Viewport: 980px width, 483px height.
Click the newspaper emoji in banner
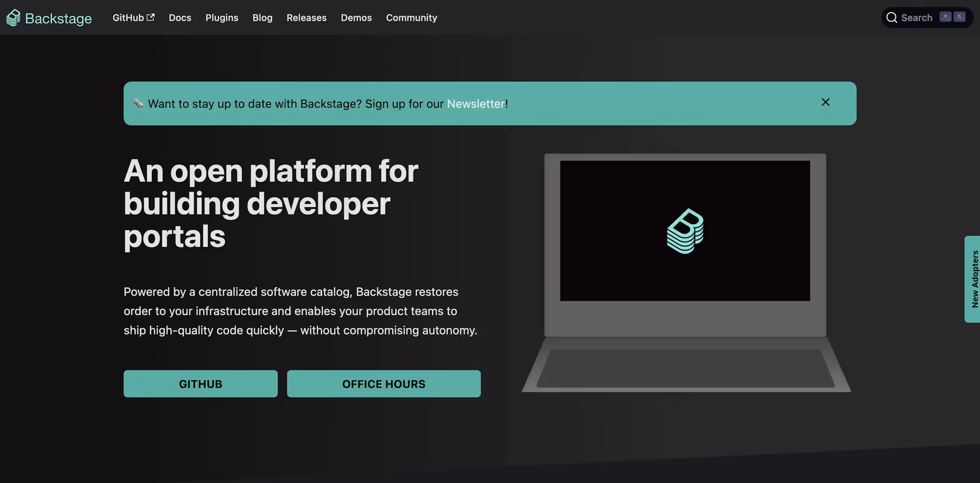click(x=138, y=104)
